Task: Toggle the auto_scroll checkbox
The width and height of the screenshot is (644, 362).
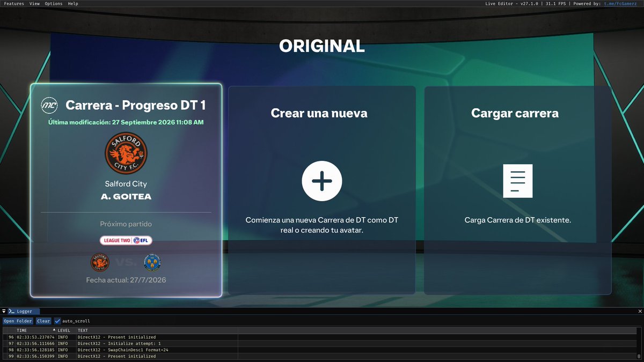Action: tap(58, 321)
